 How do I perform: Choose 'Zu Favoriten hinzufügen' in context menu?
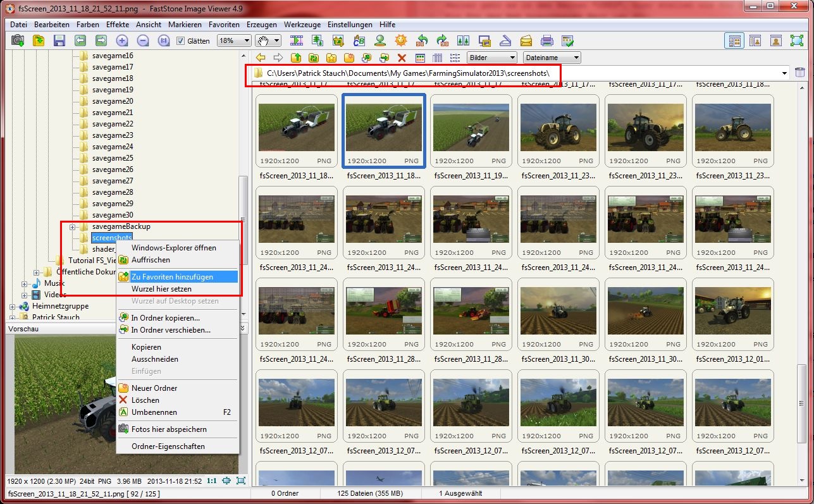172,277
